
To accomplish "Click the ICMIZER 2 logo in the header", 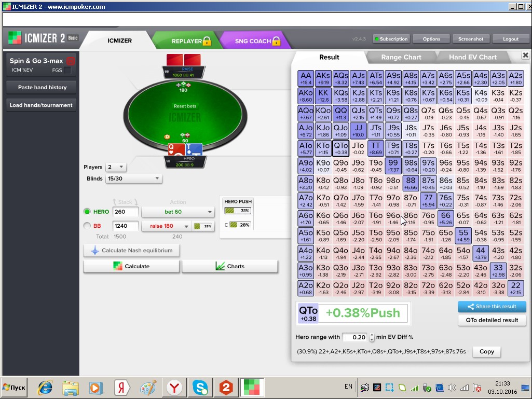I will (x=43, y=38).
